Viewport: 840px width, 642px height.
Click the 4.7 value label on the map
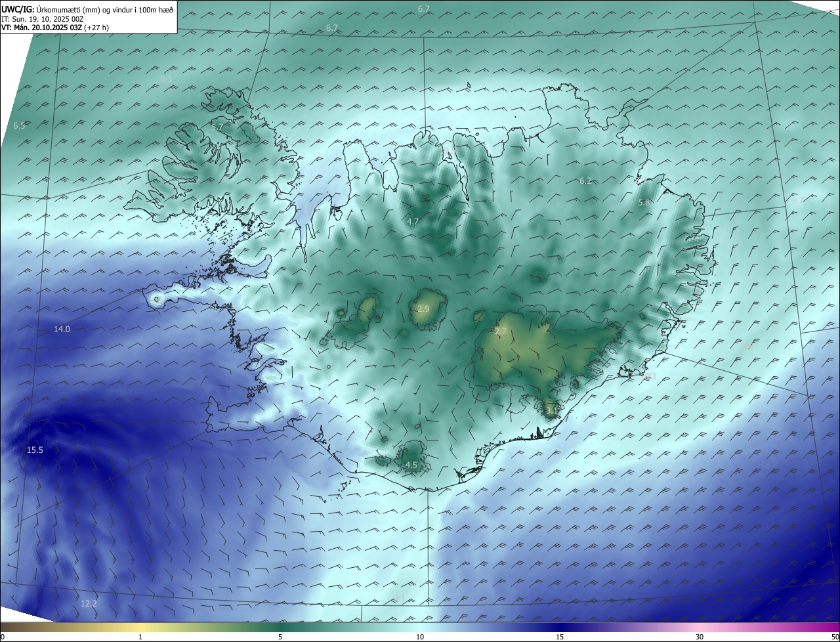(413, 222)
